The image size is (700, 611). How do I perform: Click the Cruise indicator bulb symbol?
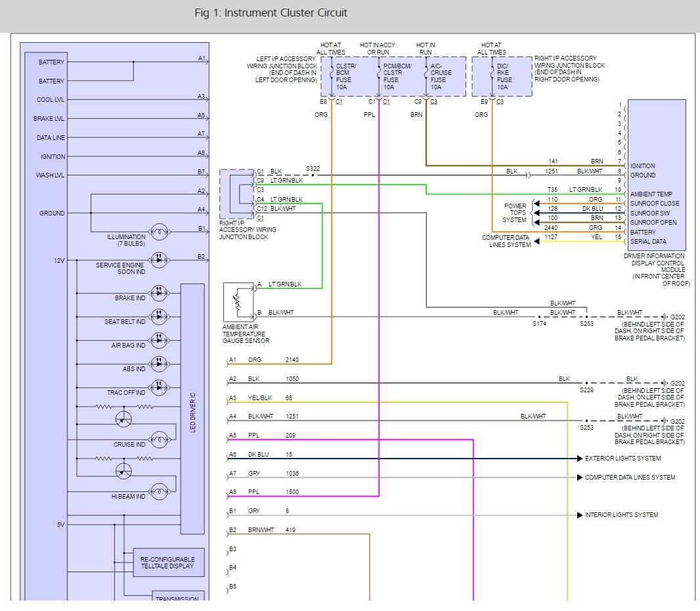[x=158, y=438]
